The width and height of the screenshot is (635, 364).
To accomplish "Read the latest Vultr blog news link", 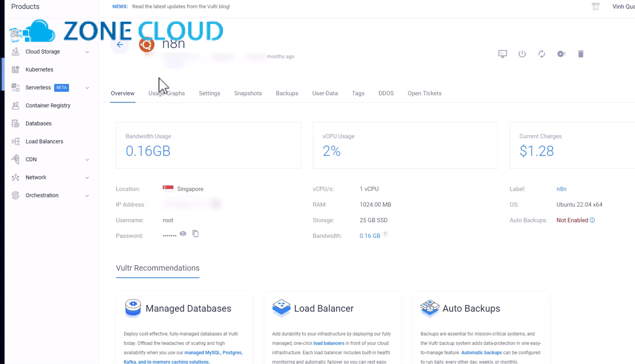I will (181, 7).
